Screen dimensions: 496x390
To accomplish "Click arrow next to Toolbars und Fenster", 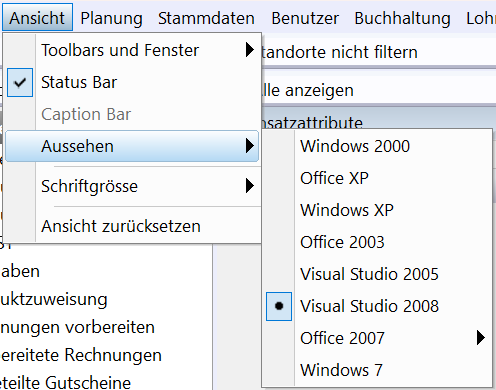I will (x=249, y=50).
